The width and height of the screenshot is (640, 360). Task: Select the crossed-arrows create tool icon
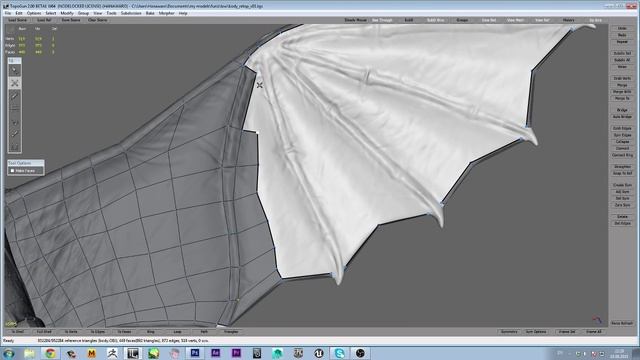click(x=15, y=83)
